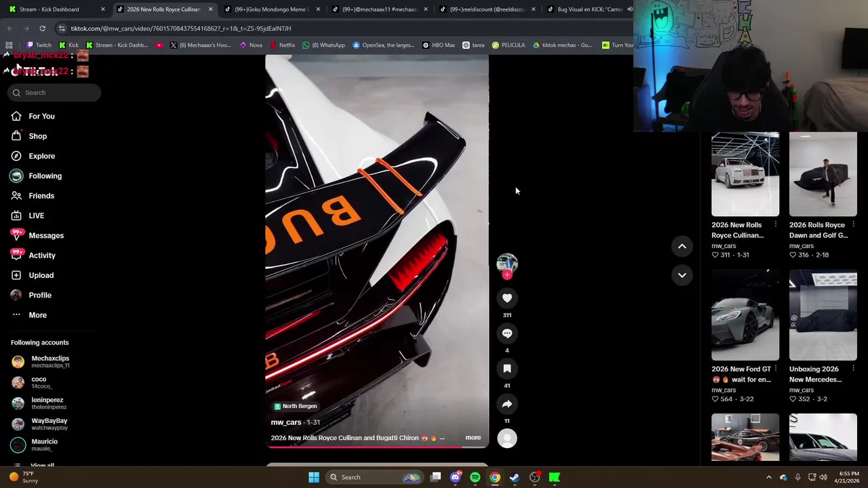
Task: Switch to reeldiscount TikTok tab
Action: click(x=487, y=9)
